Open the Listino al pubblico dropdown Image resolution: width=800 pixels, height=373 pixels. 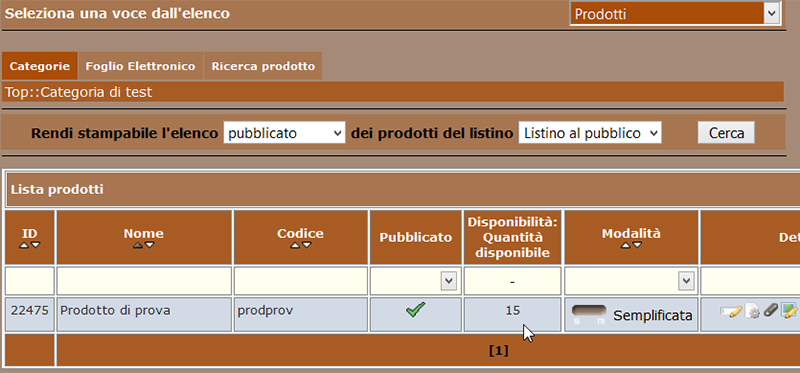click(x=590, y=133)
